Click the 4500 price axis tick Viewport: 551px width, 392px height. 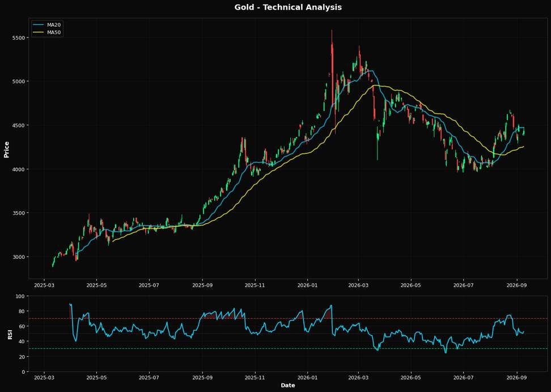click(x=20, y=125)
